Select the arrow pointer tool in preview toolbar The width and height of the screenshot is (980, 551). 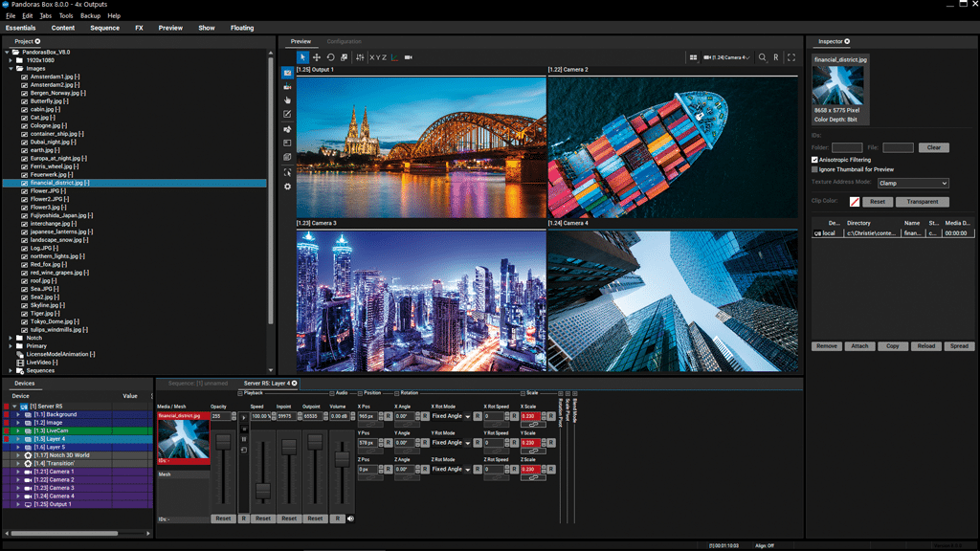pos(303,57)
